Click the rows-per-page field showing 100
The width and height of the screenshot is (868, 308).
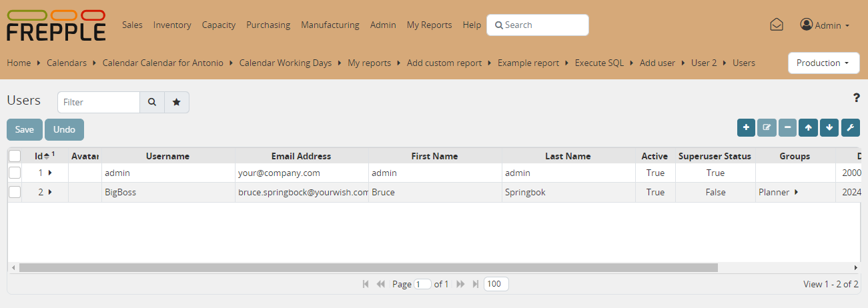496,284
